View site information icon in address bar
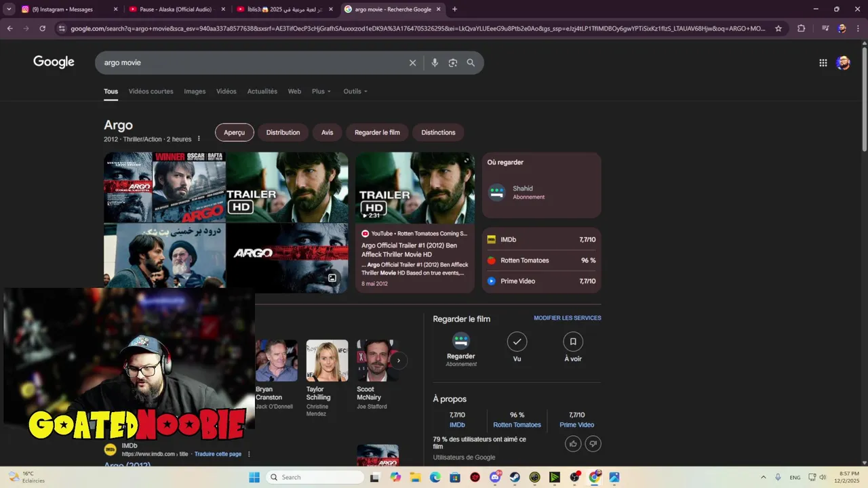This screenshot has height=488, width=868. pyautogui.click(x=62, y=28)
